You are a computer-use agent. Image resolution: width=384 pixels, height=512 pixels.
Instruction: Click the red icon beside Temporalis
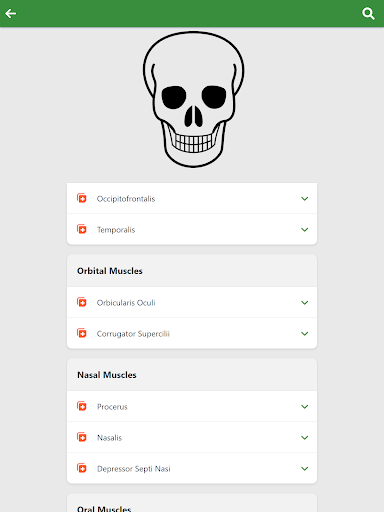(x=82, y=229)
